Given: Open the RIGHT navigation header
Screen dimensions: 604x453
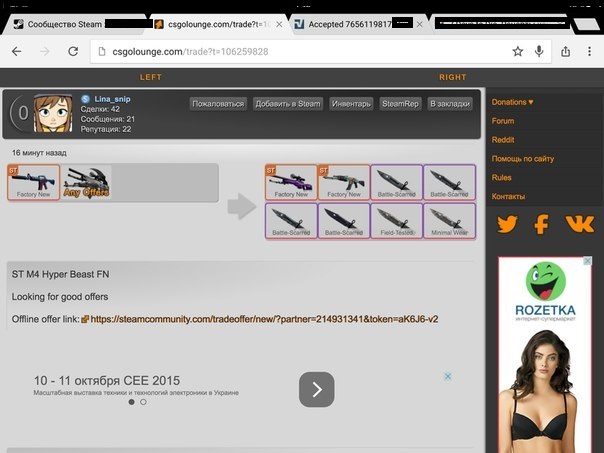Looking at the screenshot, I should pos(453,77).
